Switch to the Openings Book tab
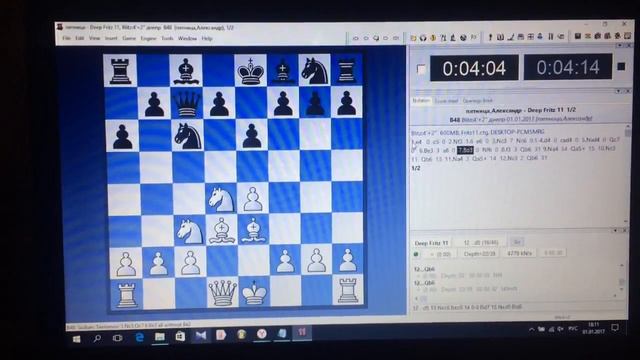640x360 pixels. point(478,101)
